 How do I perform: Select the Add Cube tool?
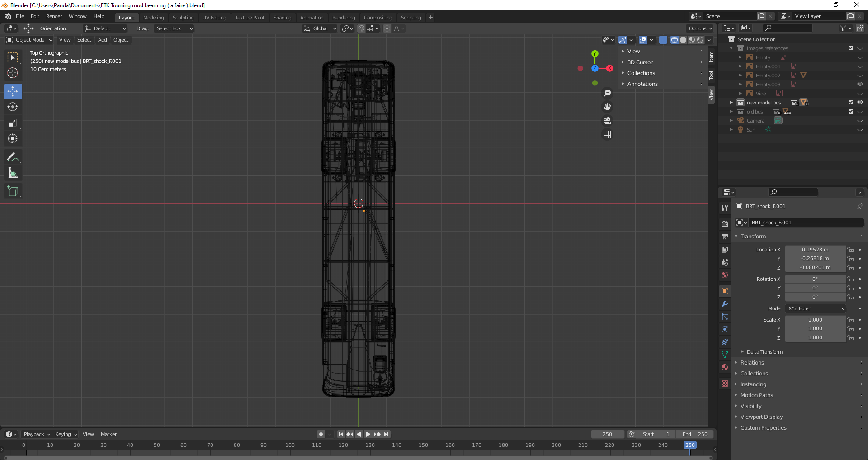tap(13, 191)
